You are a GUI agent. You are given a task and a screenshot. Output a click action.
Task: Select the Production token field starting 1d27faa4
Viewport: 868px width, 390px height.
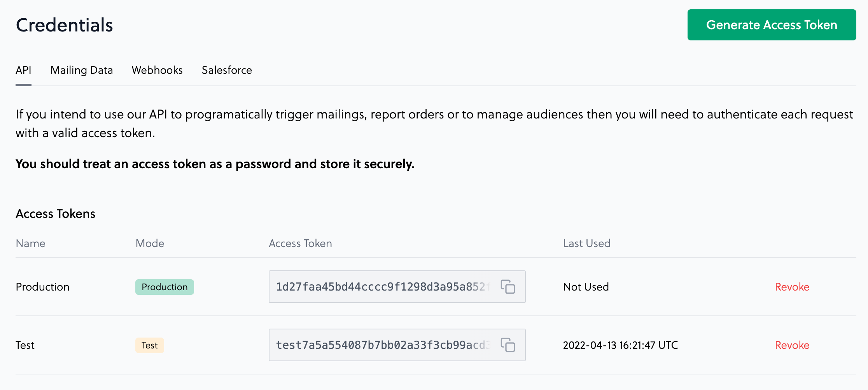397,287
